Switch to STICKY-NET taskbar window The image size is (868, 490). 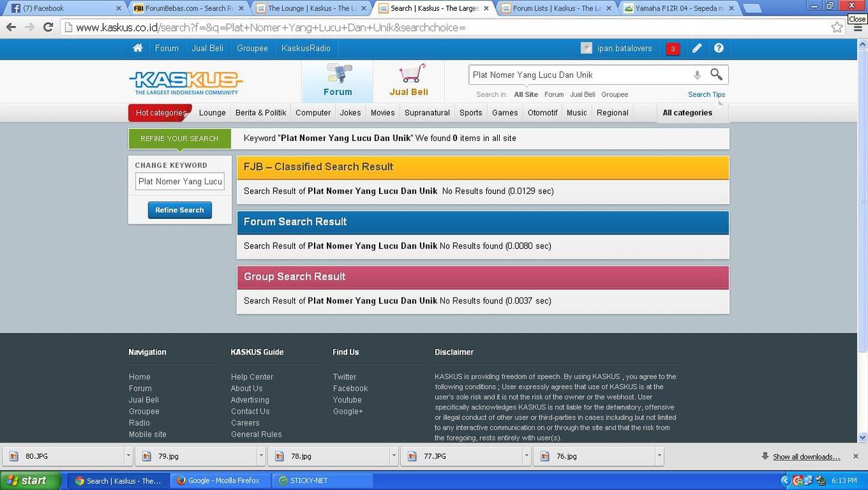coord(322,481)
